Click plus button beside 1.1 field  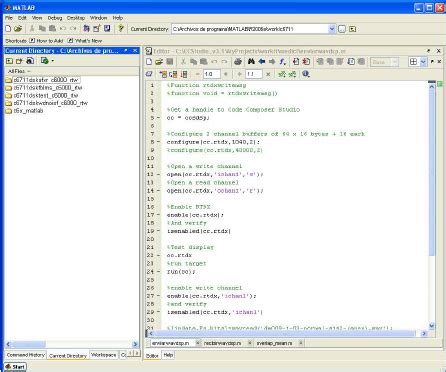(239, 74)
